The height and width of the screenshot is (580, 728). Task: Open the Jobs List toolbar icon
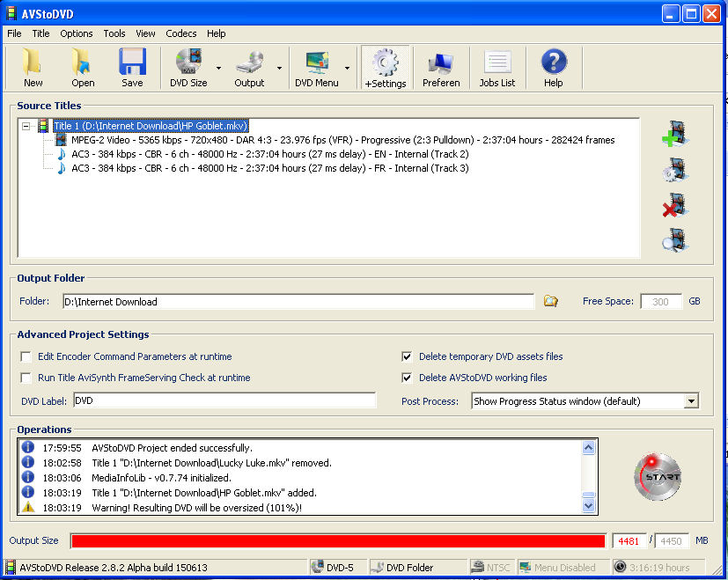click(x=497, y=68)
